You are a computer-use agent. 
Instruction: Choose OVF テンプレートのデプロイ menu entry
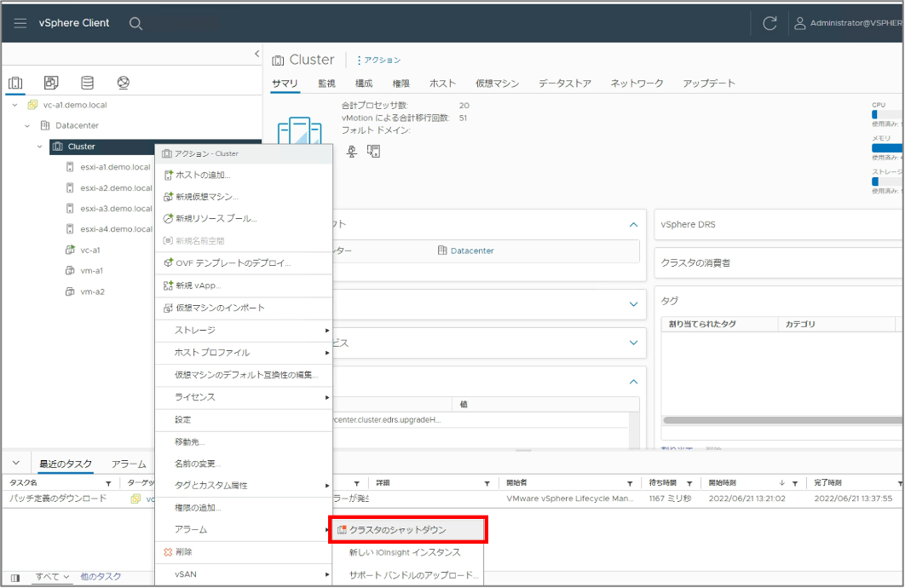click(244, 263)
